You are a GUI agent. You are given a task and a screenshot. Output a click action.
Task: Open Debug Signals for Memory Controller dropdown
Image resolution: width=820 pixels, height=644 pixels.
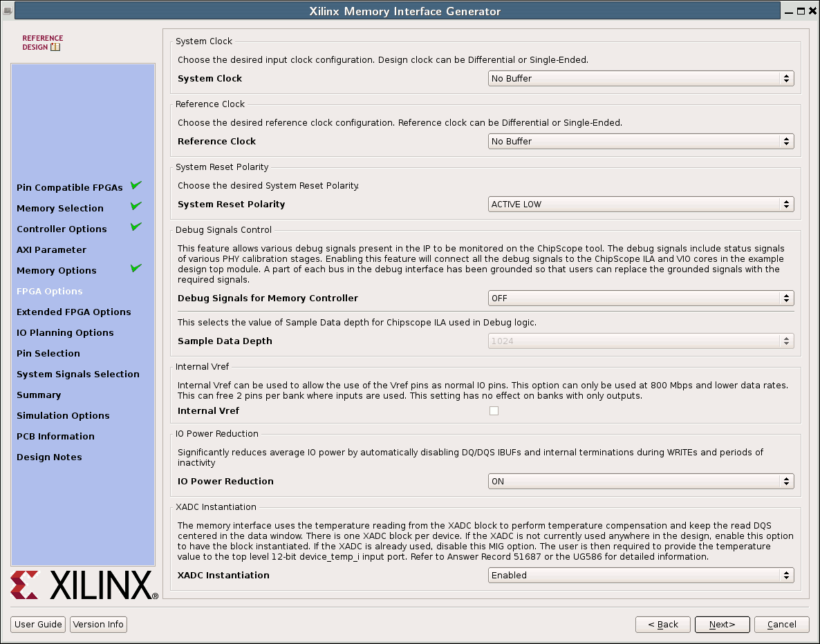pyautogui.click(x=641, y=298)
